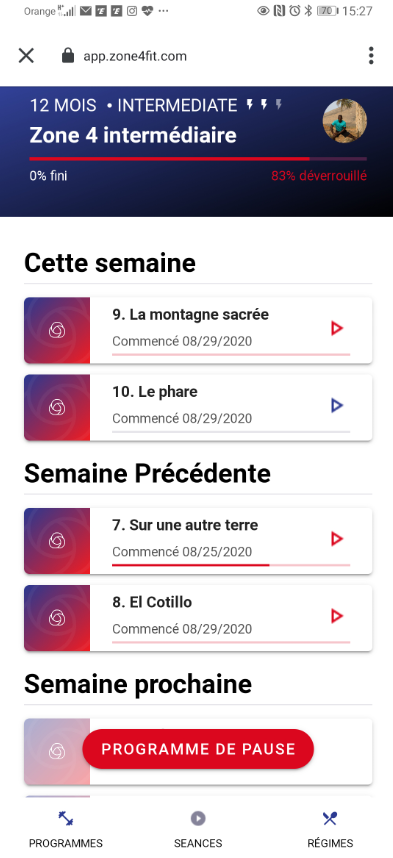The image size is (393, 858).
Task: Open the 7. Sur une autre terre title
Action: (185, 525)
